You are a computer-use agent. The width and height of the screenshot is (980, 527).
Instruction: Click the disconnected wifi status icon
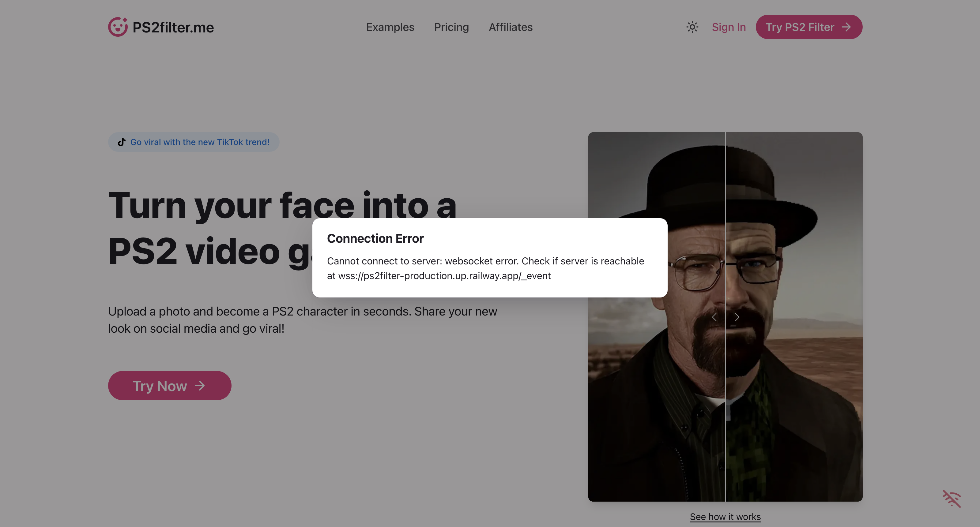coord(952,499)
